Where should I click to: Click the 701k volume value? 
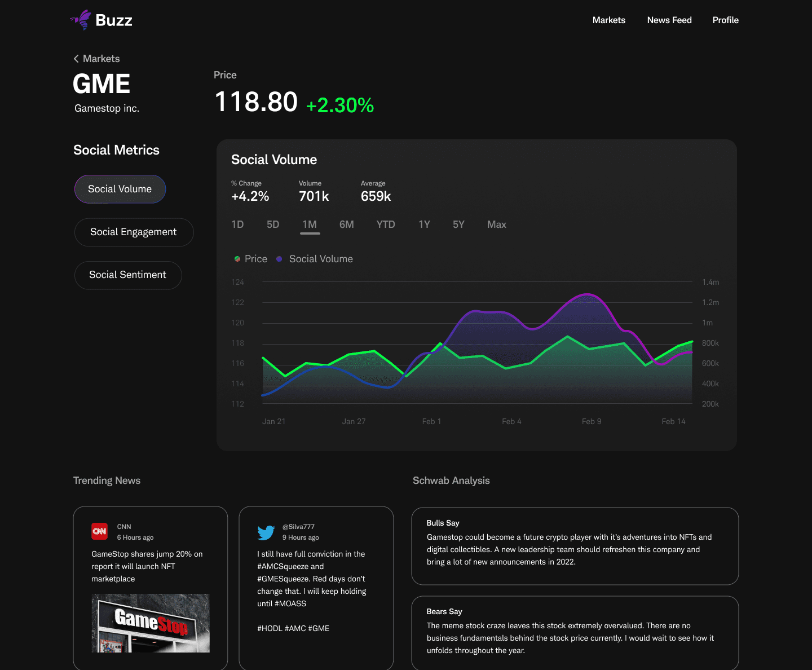[x=314, y=196]
